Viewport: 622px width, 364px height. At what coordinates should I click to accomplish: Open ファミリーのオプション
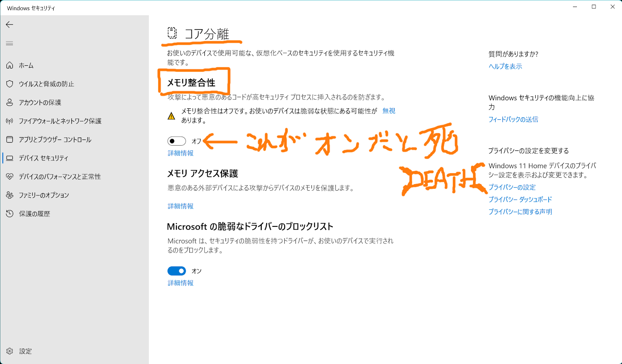pos(44,195)
